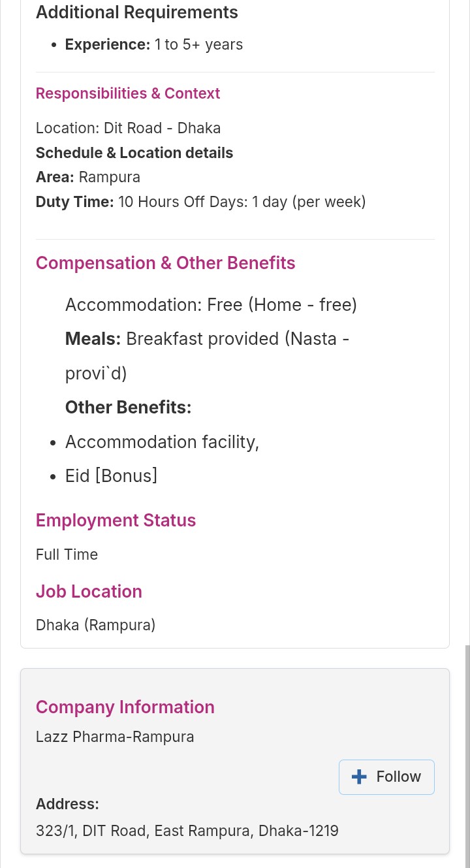The width and height of the screenshot is (470, 868).
Task: Click the Duty Time 10 Hours line
Action: (x=200, y=202)
